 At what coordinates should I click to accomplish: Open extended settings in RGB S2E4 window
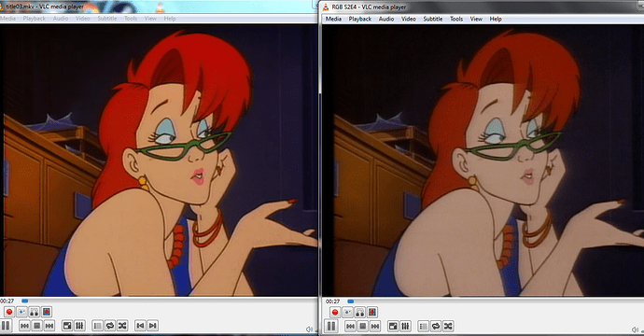[x=405, y=326]
